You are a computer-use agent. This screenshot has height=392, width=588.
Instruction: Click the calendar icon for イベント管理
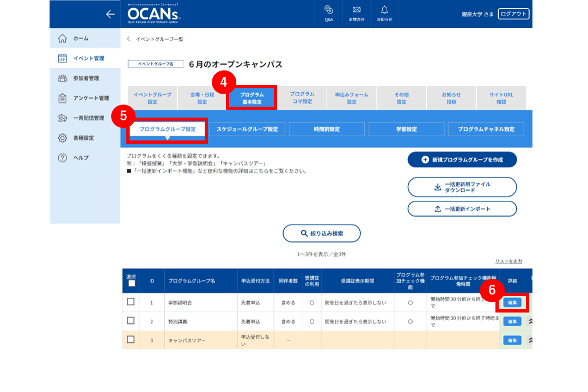pyautogui.click(x=63, y=58)
